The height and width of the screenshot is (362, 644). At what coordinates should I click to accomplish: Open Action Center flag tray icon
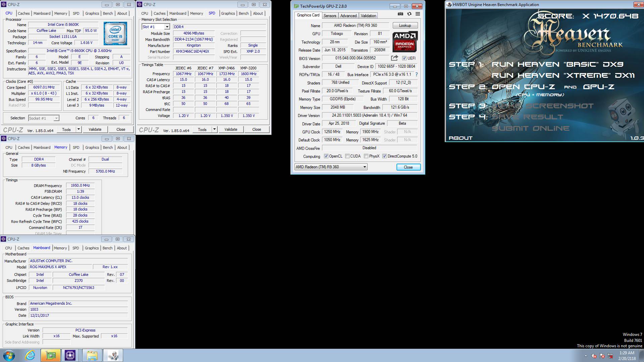602,356
